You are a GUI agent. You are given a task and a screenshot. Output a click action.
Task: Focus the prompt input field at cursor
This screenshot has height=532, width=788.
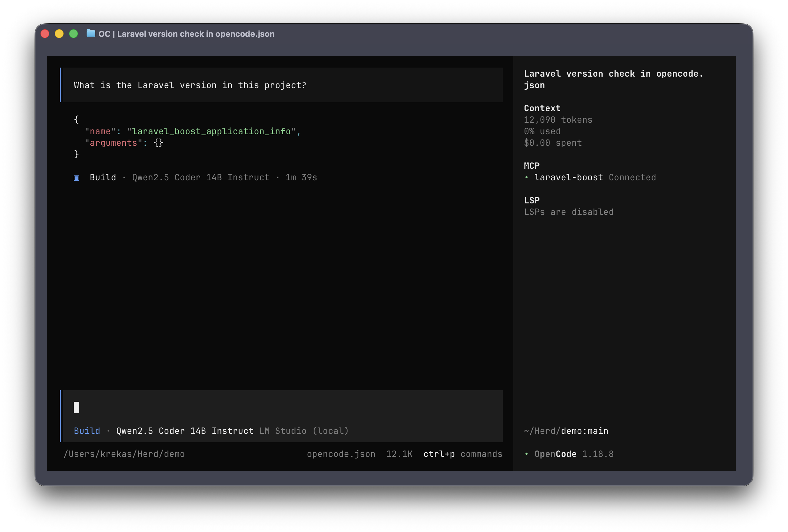pos(283,407)
